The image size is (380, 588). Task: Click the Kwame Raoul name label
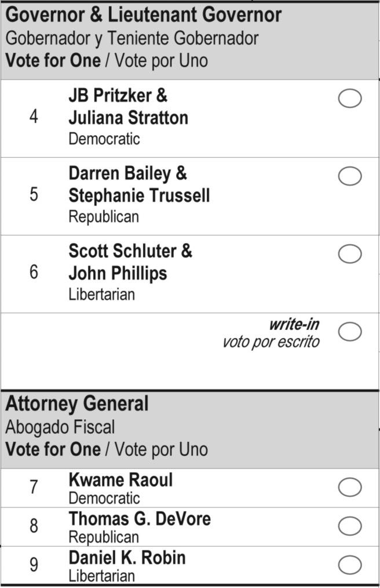coord(120,480)
